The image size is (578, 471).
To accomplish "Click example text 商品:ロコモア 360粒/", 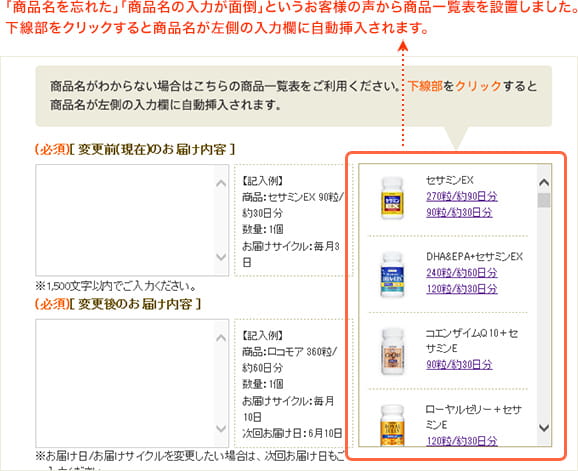I will pos(289,352).
